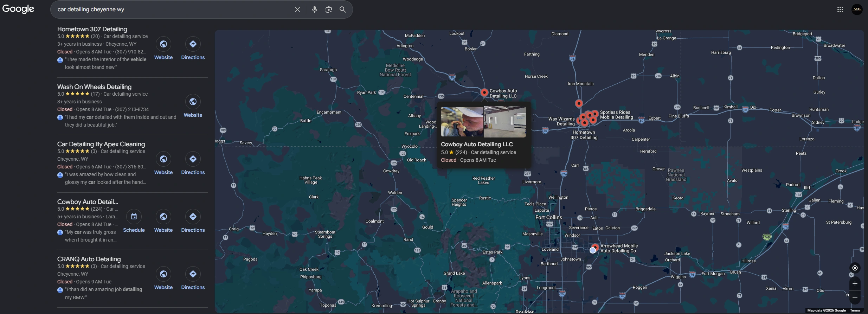Select the Cowboy Auto Detailing LLC map pin
The image size is (868, 314).
(484, 92)
